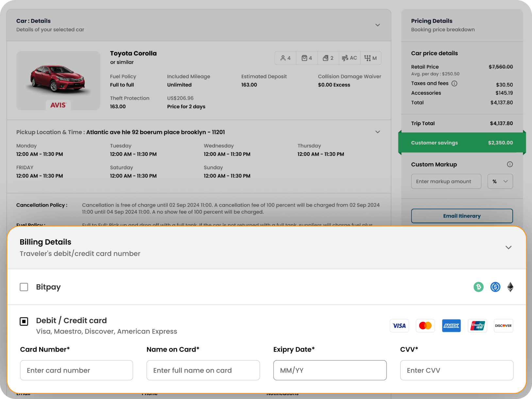Screen dimensions: 532x399
Task: Click the USD Coin payment icon
Action: pos(495,287)
